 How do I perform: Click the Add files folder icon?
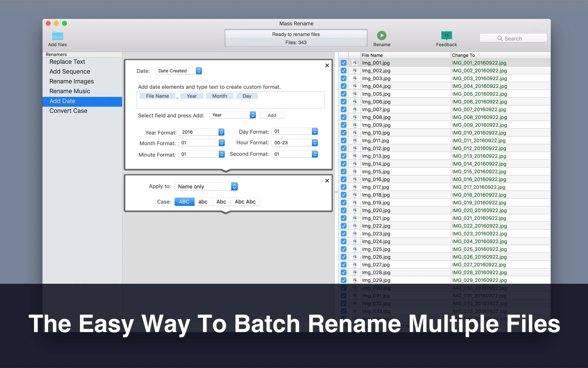(57, 36)
